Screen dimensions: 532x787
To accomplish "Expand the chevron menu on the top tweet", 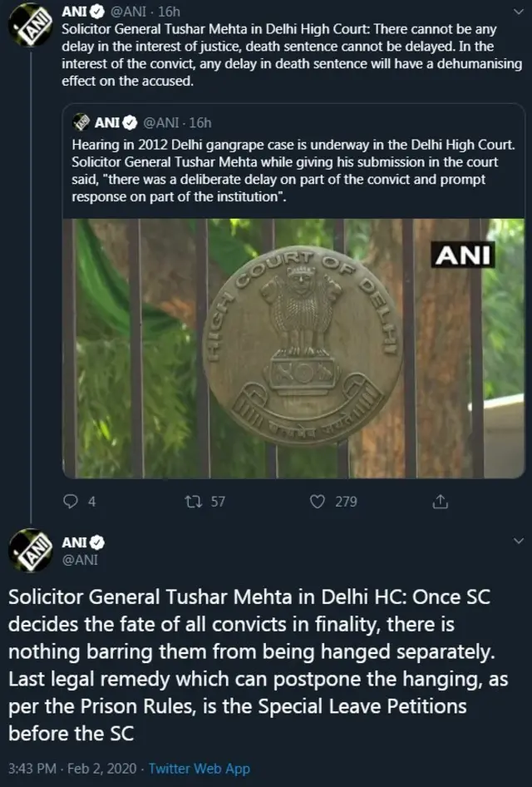I will (519, 12).
